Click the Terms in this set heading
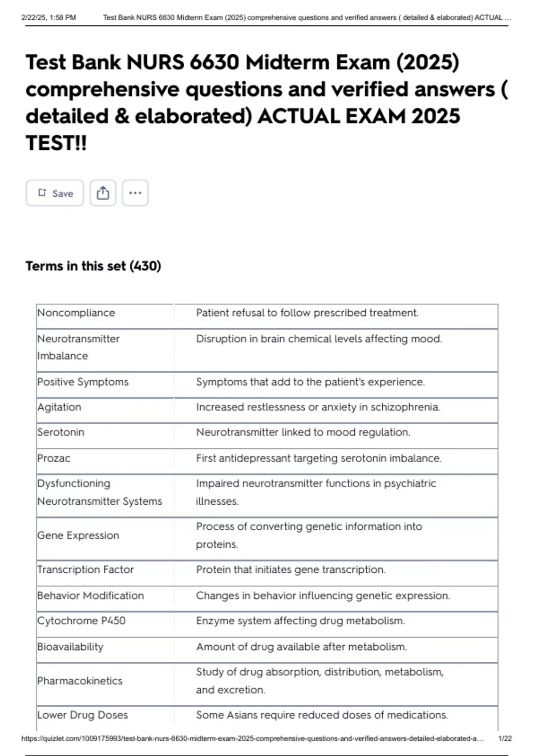This screenshot has width=534, height=756. (x=93, y=266)
